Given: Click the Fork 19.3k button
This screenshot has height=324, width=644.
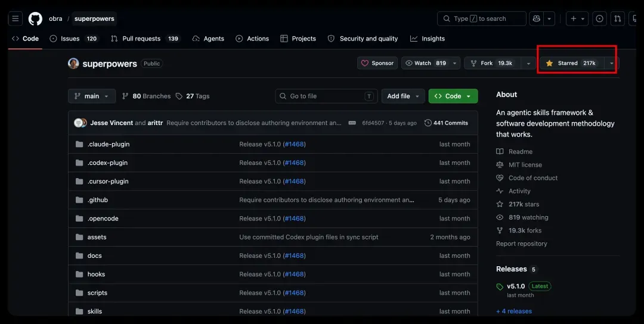Looking at the screenshot, I should click(x=493, y=63).
